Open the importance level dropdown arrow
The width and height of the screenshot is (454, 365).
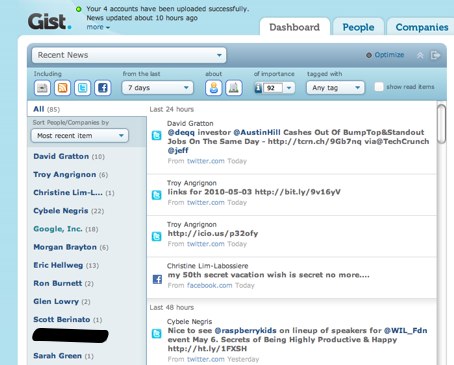point(289,88)
